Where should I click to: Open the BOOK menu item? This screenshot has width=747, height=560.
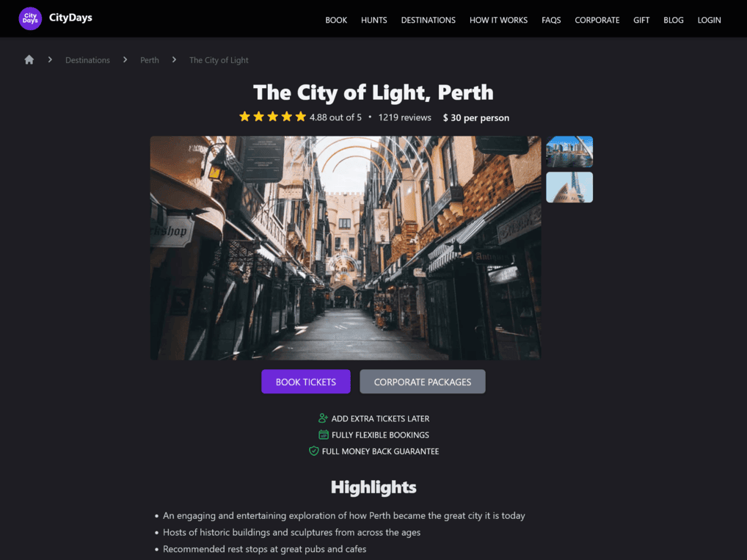point(336,20)
